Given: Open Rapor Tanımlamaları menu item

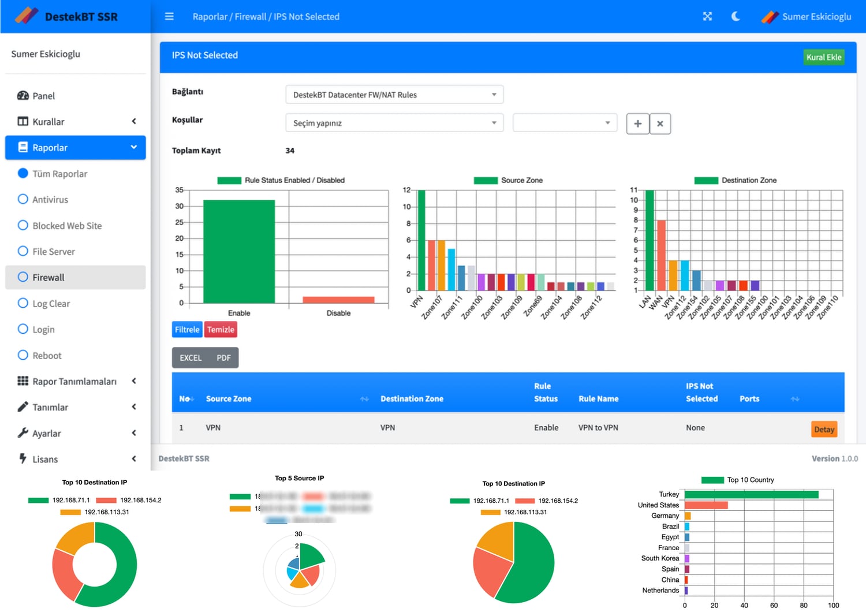Looking at the screenshot, I should (75, 381).
